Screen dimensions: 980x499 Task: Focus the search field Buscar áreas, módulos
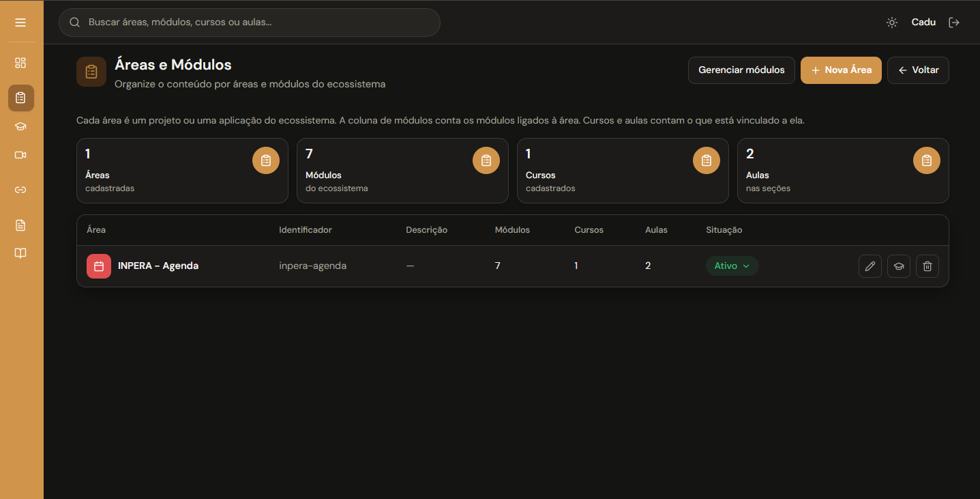tap(250, 23)
